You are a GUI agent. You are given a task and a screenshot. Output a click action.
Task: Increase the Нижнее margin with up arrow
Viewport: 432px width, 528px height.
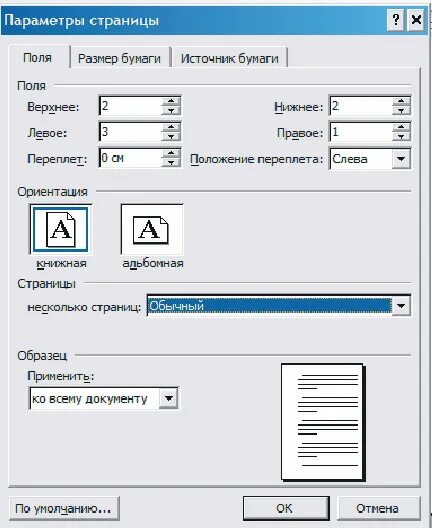(x=401, y=101)
